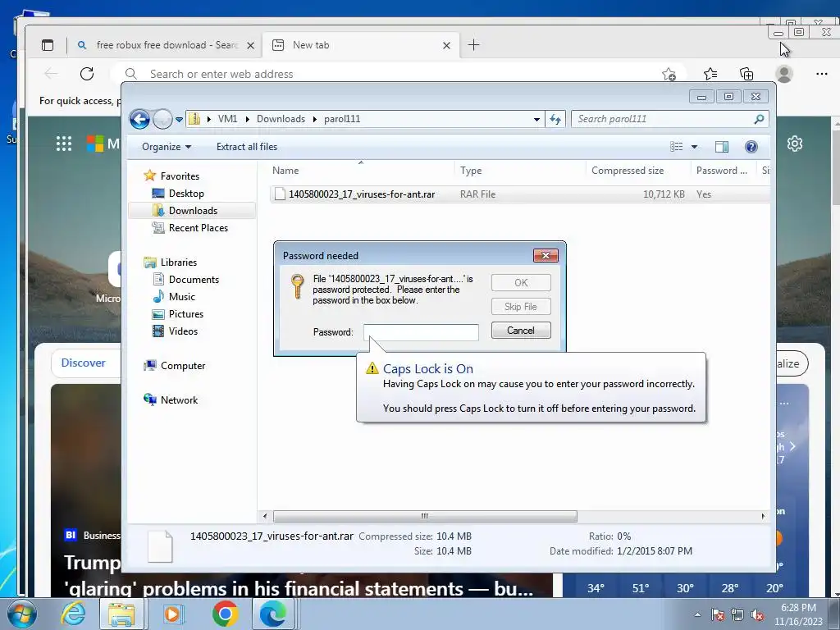
Task: Open recent pages dropdown beside forward arrow
Action: [x=179, y=120]
